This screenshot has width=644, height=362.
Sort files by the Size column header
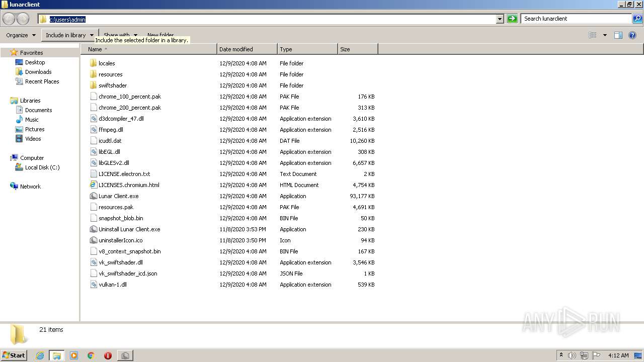coord(358,49)
